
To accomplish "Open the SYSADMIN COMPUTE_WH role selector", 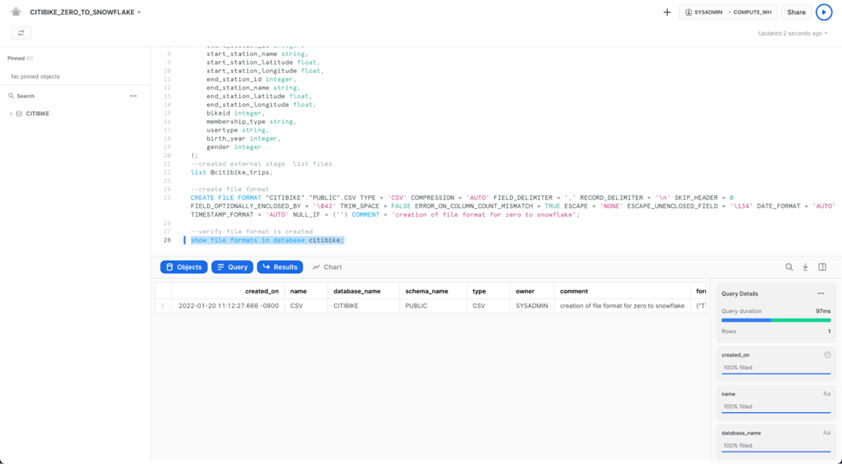I will (x=728, y=12).
